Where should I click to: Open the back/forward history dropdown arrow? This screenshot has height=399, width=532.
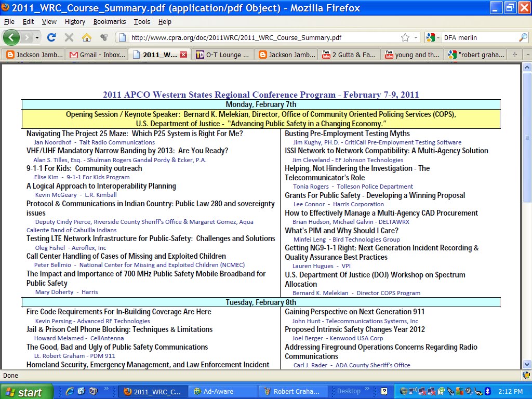[37, 37]
